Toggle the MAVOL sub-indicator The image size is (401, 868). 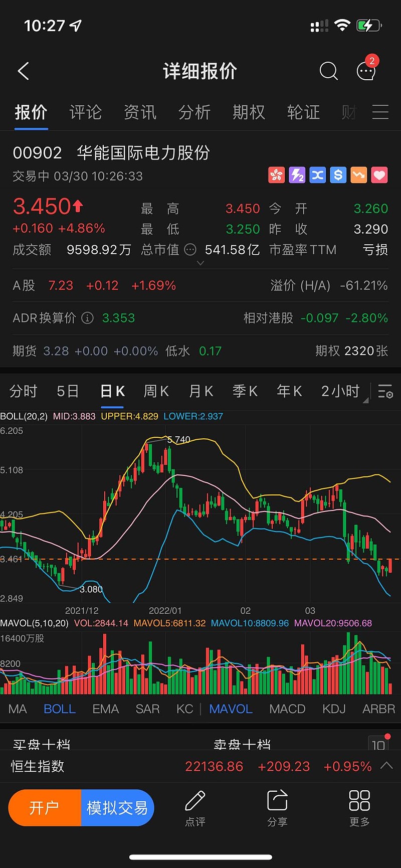coord(231,709)
